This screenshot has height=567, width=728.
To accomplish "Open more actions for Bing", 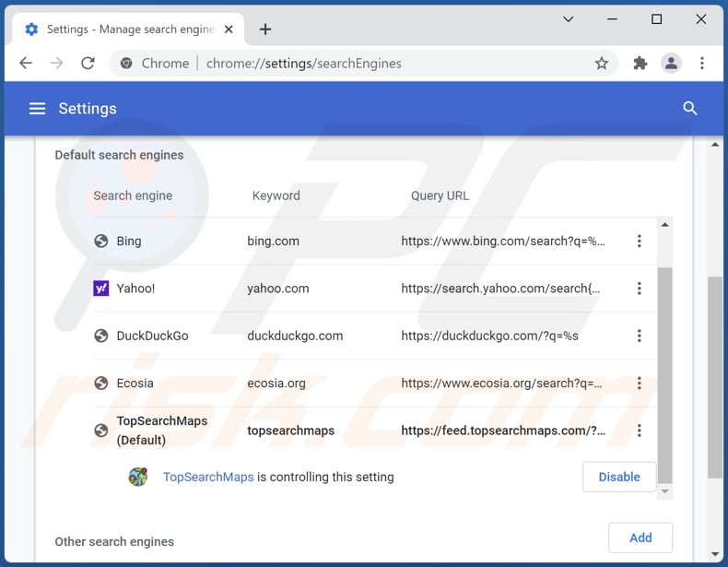I will click(x=639, y=242).
